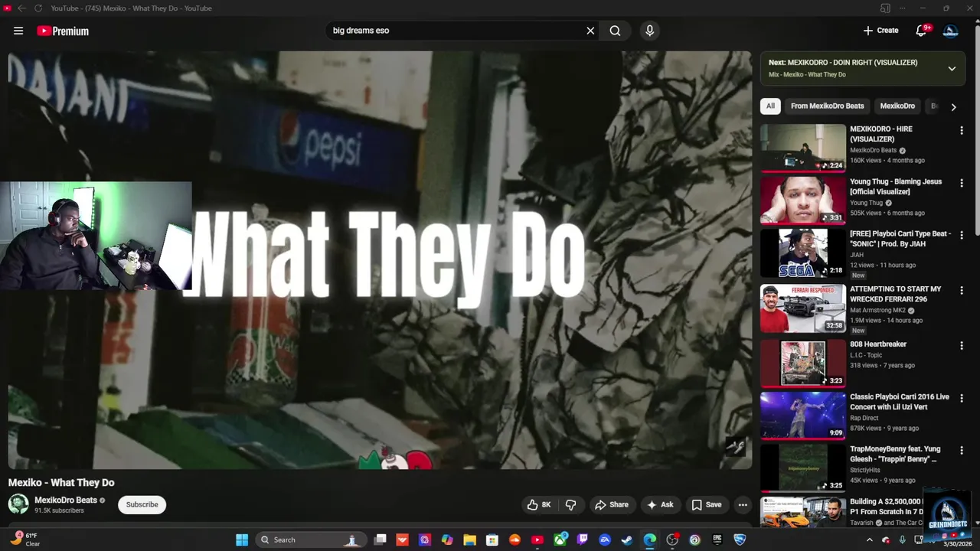Subscribe to MexikoDro Beats
Screen dimensions: 980x551
[142, 504]
